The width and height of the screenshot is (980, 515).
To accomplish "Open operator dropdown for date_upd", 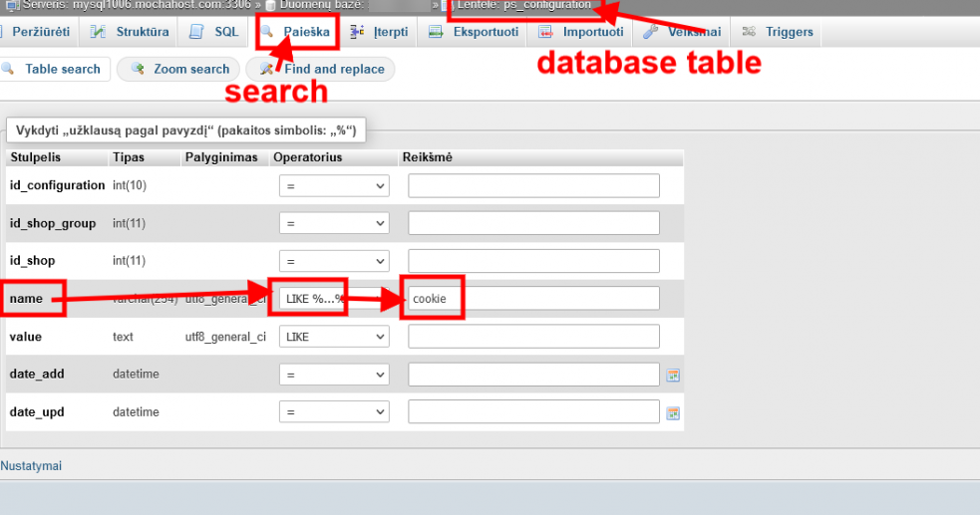I will pos(334,412).
